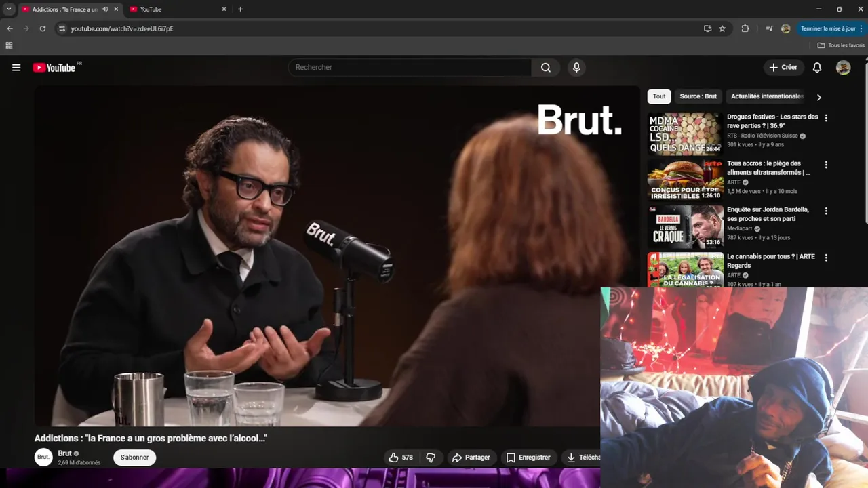This screenshot has height=488, width=868.
Task: Show more filter chips with right chevron
Action: click(x=818, y=97)
